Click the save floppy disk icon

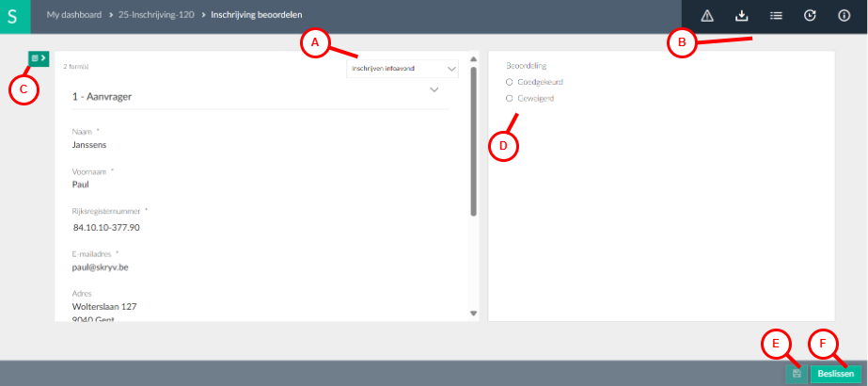pos(797,374)
